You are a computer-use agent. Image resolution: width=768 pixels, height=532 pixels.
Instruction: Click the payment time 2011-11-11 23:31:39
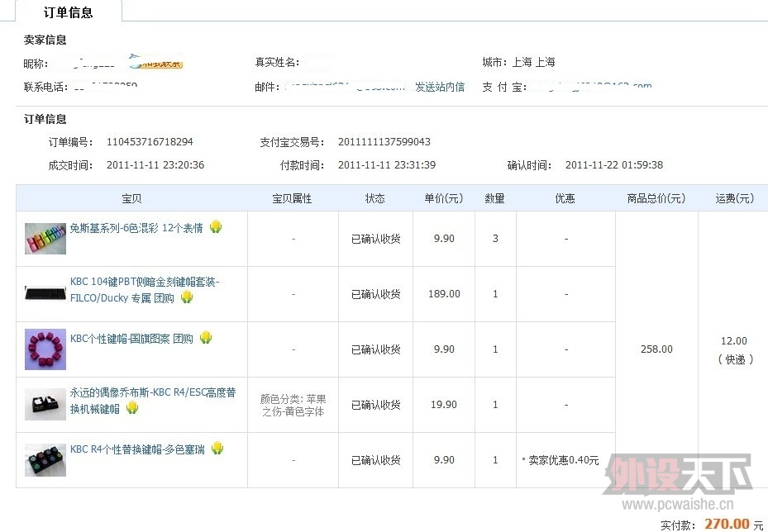point(386,165)
